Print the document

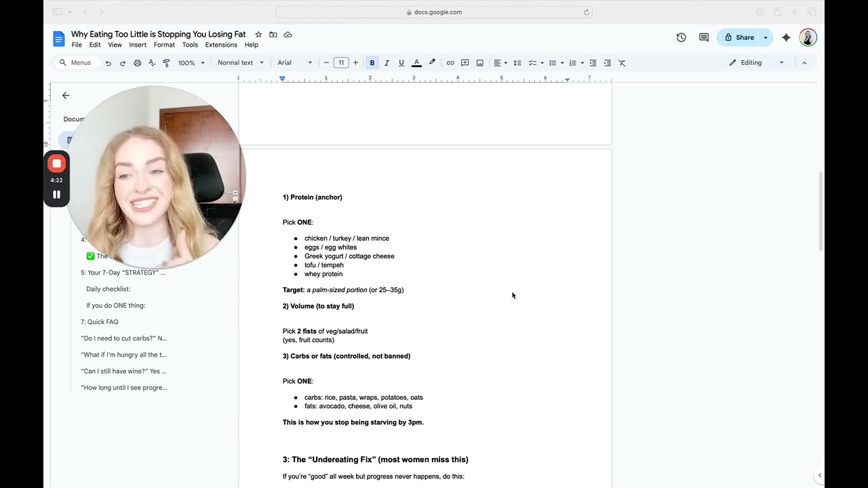tap(138, 63)
